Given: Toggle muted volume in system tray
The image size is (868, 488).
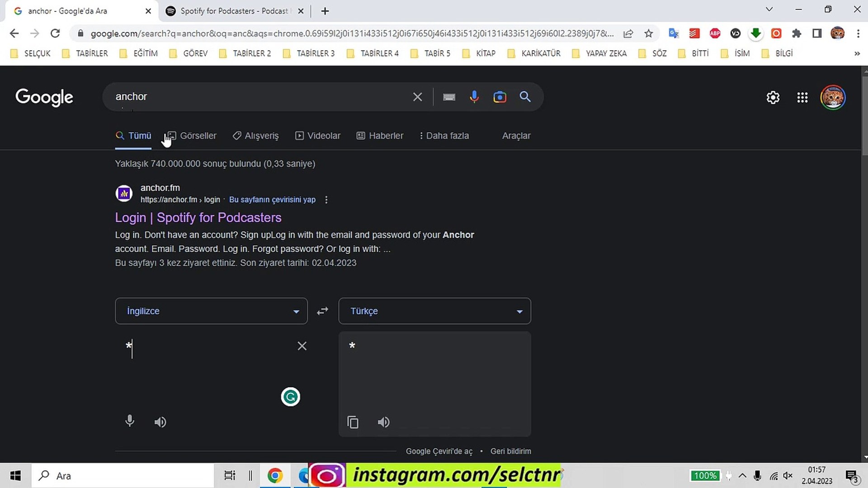Looking at the screenshot, I should [x=788, y=475].
